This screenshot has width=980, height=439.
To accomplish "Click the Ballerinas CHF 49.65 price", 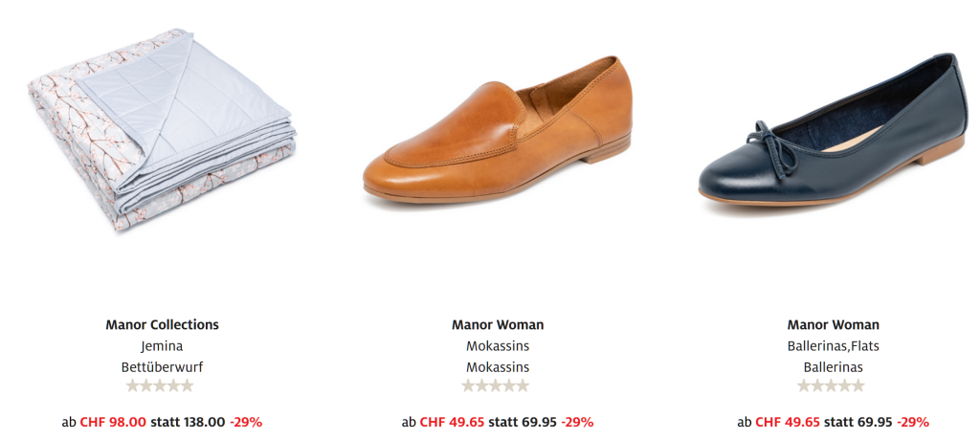I will [788, 422].
